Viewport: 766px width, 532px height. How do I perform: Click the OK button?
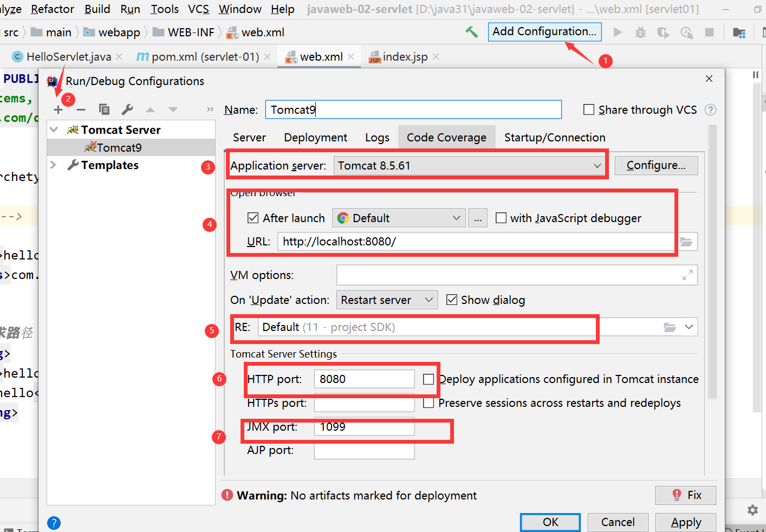pos(550,522)
